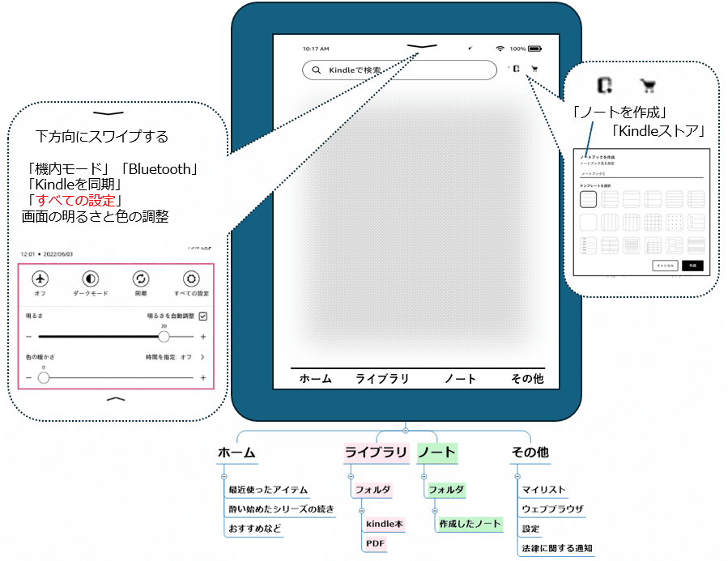Tap the swipe-down chevron at device top
This screenshot has height=561, width=728.
pos(422,46)
